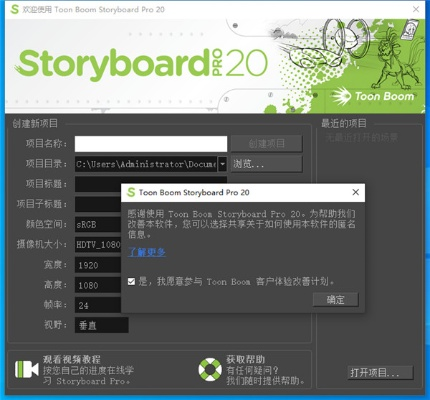Click the video camera tutorial icon

pos(27,369)
